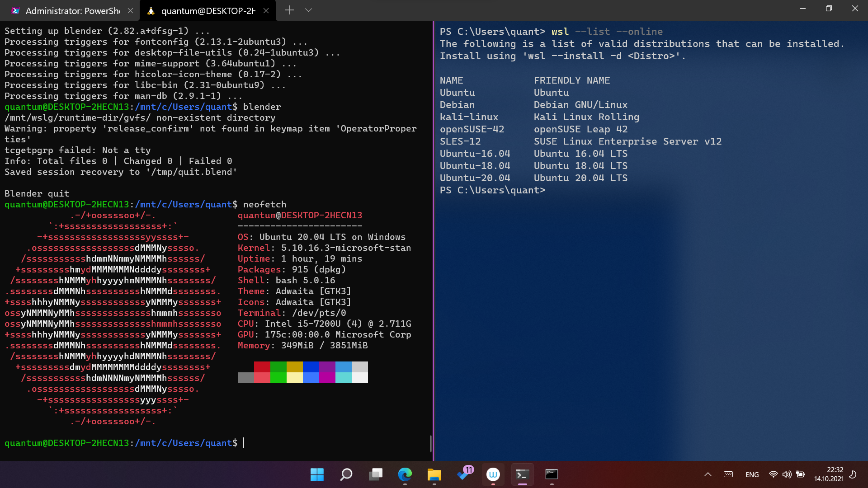Click 'Terminal: /dev/pts/0' line
868x488 pixels.
pyautogui.click(x=292, y=313)
